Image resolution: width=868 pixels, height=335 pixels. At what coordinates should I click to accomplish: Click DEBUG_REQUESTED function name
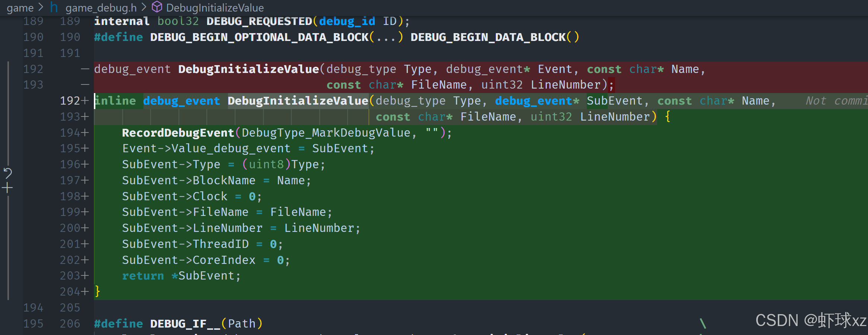point(259,21)
